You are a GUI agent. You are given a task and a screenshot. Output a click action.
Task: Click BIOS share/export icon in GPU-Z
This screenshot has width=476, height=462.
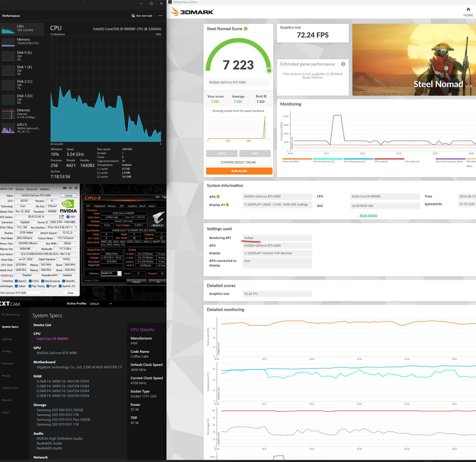click(x=62, y=217)
